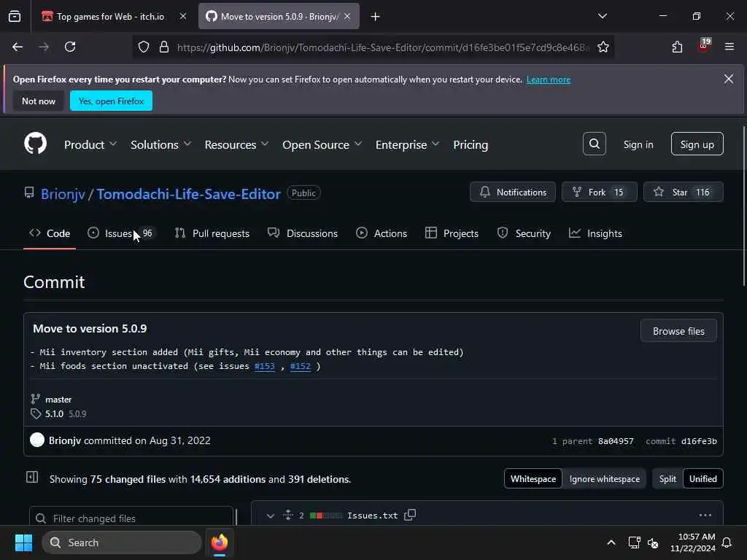Expand the Solutions menu
Viewport: 747px width, 560px height.
coord(160,144)
